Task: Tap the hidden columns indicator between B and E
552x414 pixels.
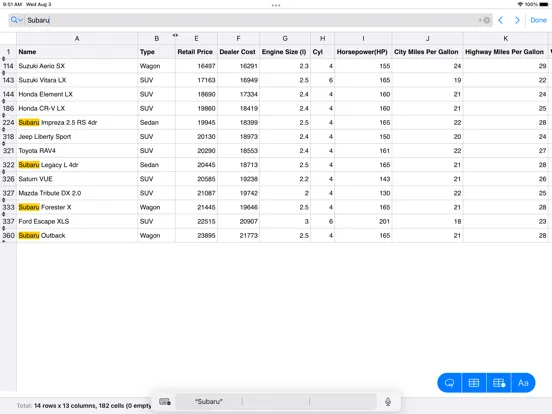Action: (x=175, y=35)
